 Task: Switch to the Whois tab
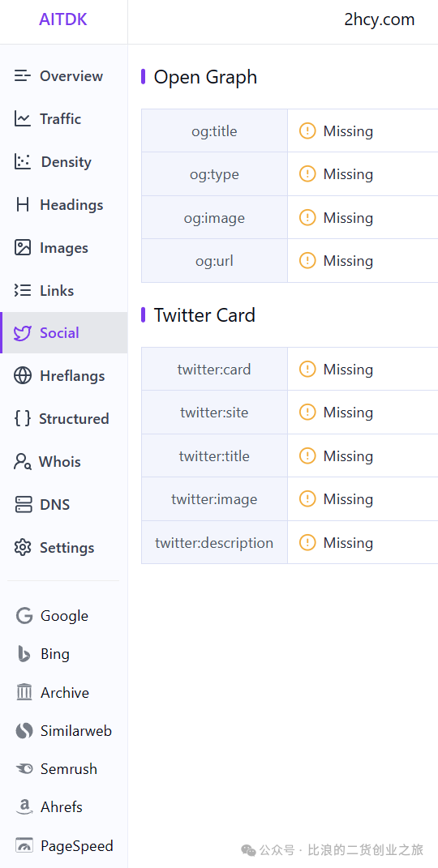pyautogui.click(x=64, y=462)
